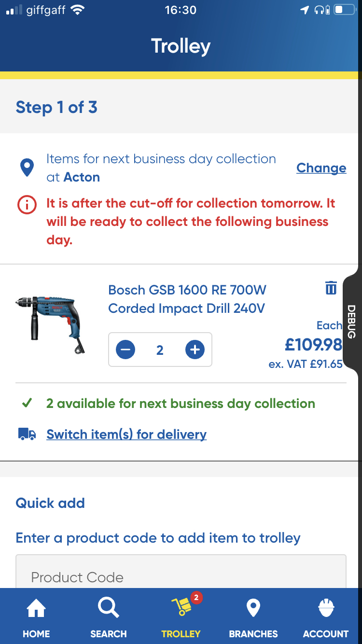Change the collection branch
362x644 pixels.
pyautogui.click(x=321, y=168)
